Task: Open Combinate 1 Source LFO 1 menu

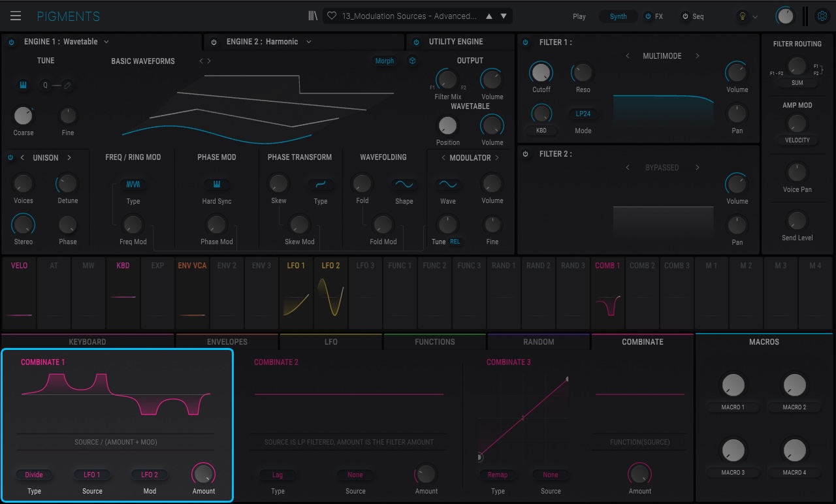Action: [x=92, y=475]
